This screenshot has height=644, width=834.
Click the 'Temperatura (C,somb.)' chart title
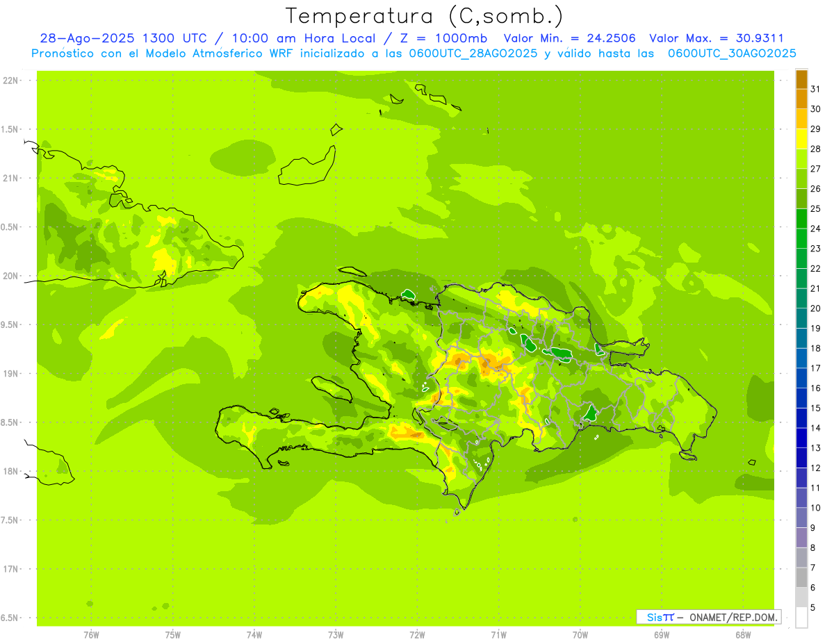(x=423, y=16)
